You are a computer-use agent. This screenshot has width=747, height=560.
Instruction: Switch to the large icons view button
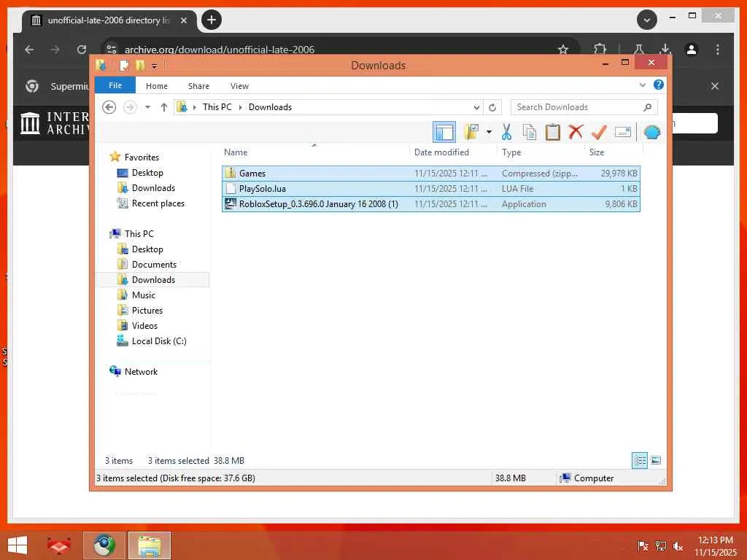click(x=656, y=461)
